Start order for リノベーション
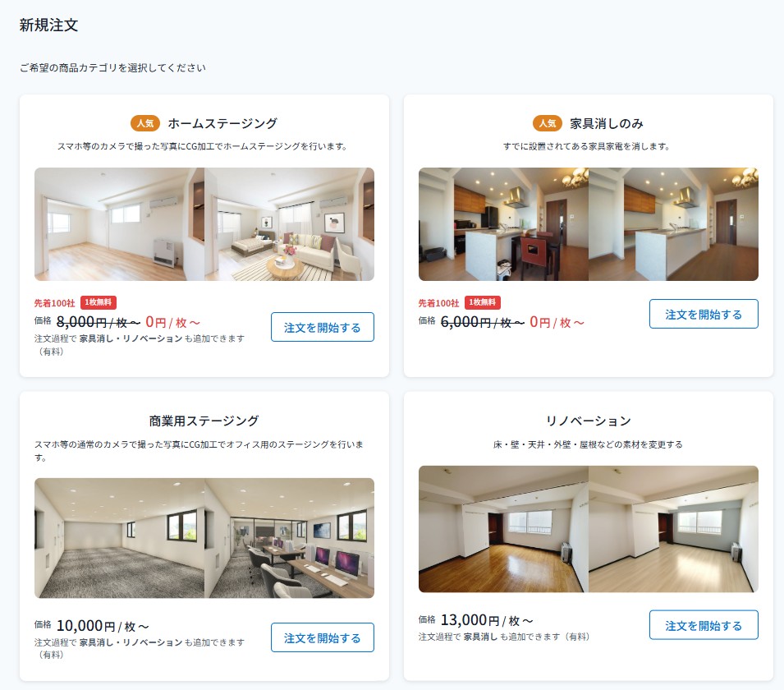This screenshot has width=784, height=690. [704, 624]
